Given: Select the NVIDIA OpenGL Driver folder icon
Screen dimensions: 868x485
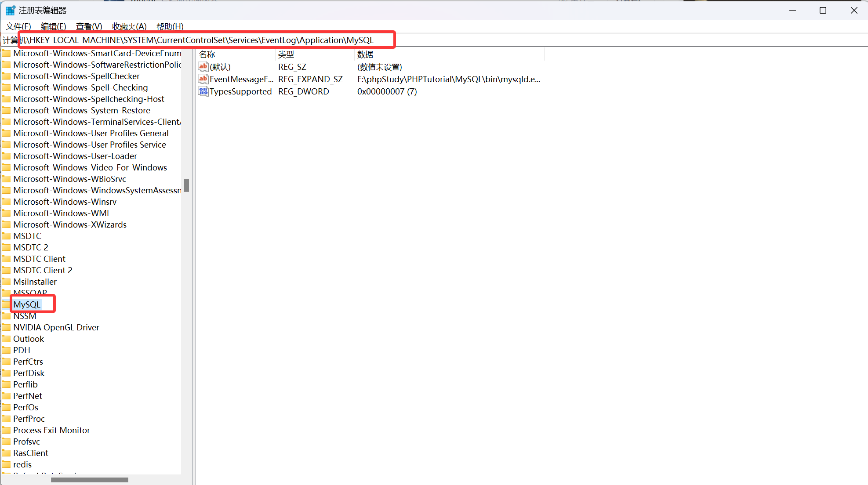Looking at the screenshot, I should (7, 327).
